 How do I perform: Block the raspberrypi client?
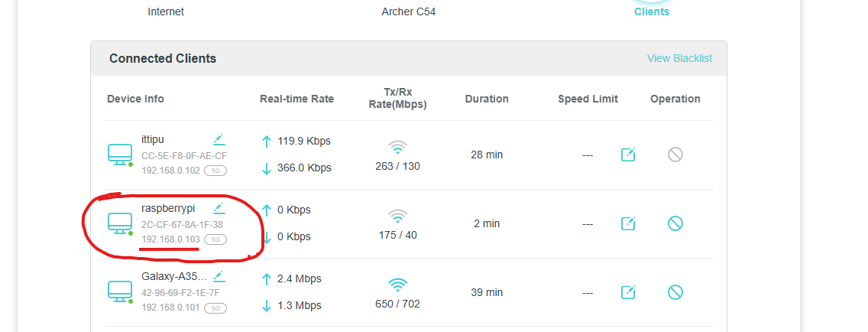pos(675,223)
